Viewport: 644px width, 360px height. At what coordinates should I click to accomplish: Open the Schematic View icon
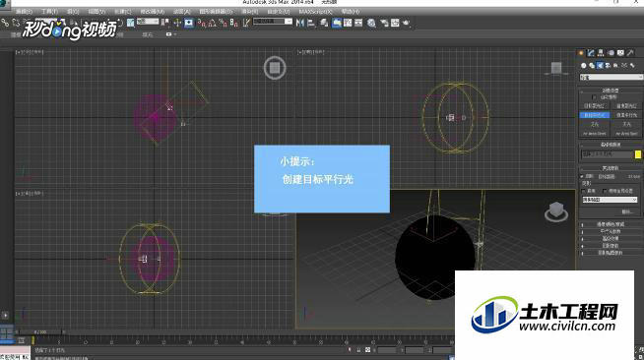pyautogui.click(x=358, y=23)
